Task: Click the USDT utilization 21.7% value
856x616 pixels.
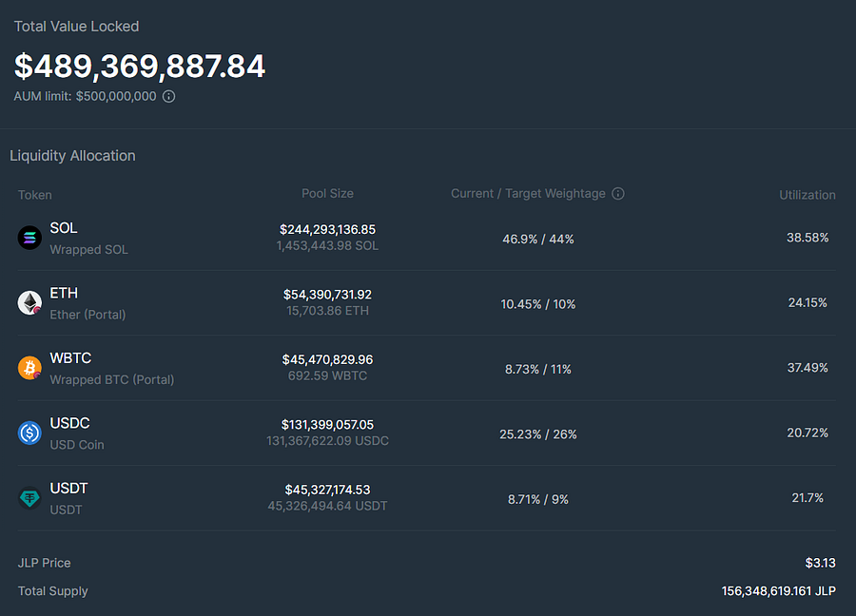Action: pos(807,497)
